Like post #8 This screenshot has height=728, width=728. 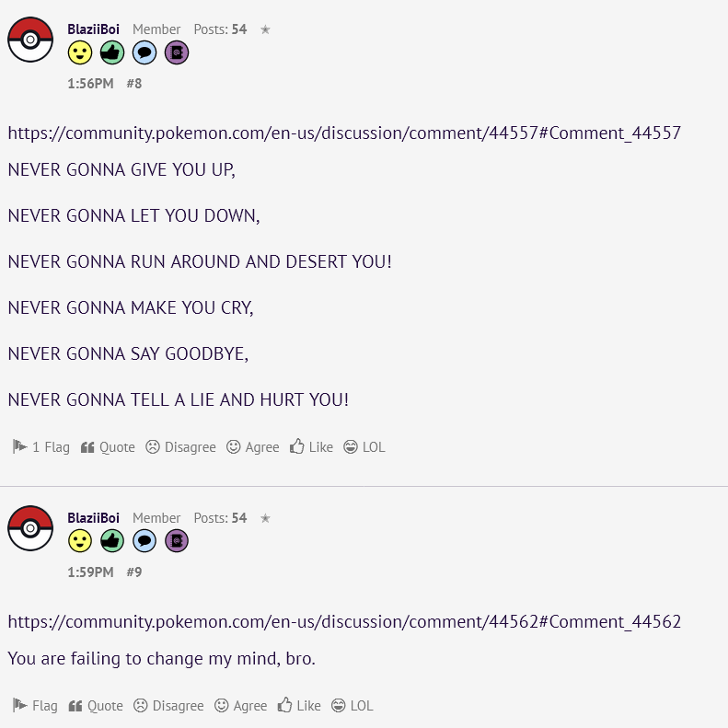311,447
